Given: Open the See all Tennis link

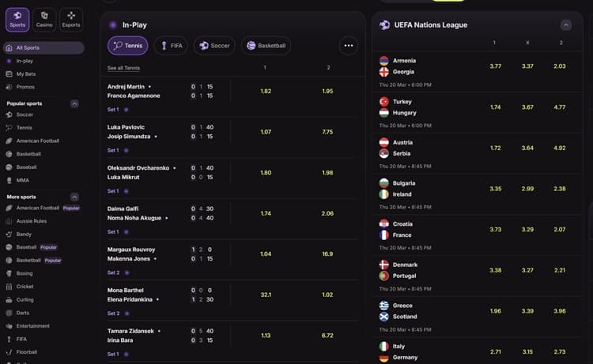Looking at the screenshot, I should [124, 69].
